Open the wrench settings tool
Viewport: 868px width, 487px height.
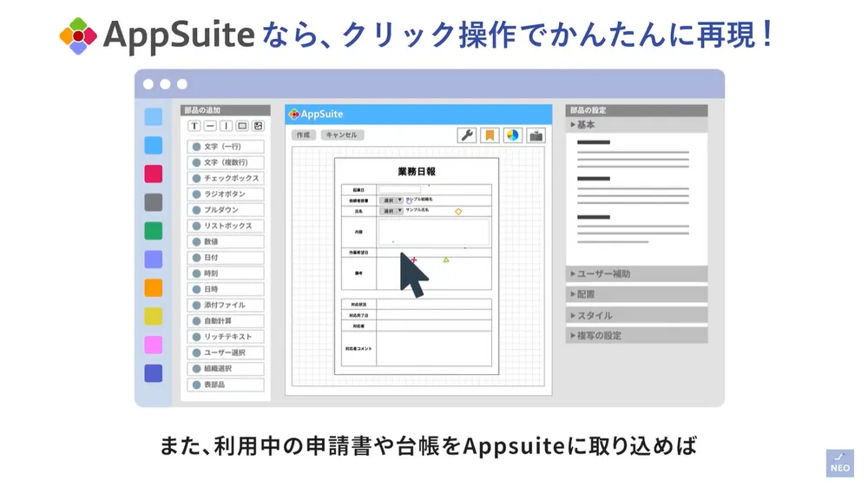(x=467, y=135)
